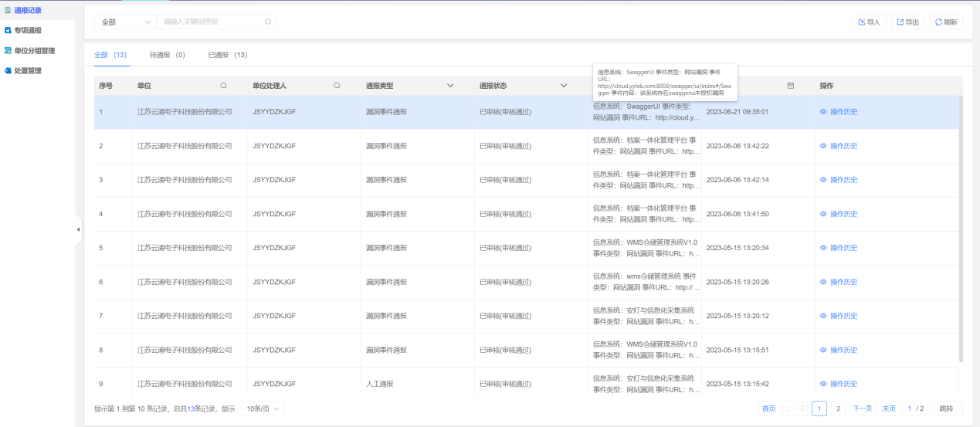Click the 跳转 jump button

[x=946, y=408]
